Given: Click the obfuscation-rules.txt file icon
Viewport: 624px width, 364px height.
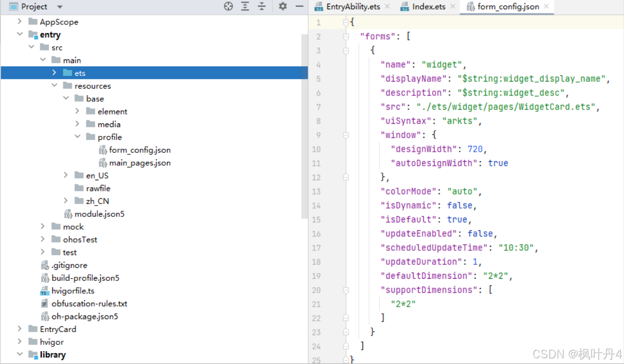Looking at the screenshot, I should pos(45,304).
